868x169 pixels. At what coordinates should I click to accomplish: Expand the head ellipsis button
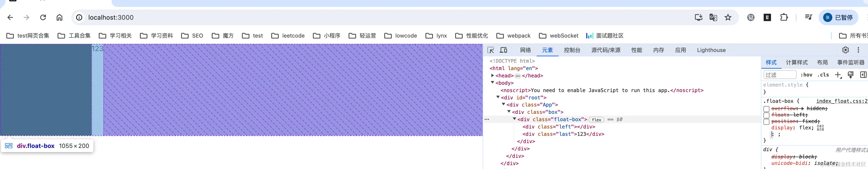(x=518, y=76)
